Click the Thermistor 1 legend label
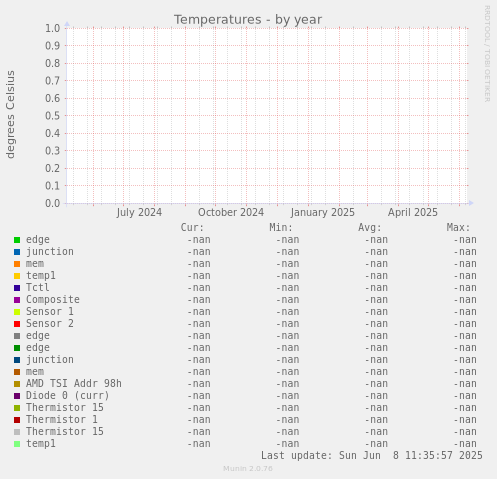This screenshot has height=479, width=497. point(62,419)
